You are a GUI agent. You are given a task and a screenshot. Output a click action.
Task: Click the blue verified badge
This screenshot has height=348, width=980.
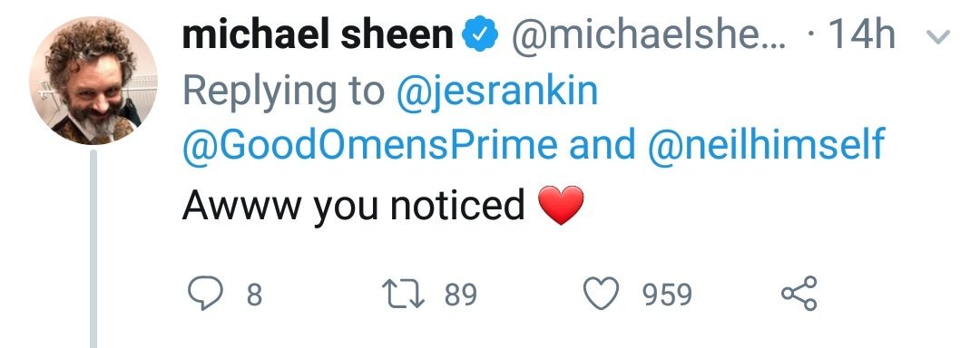pyautogui.click(x=480, y=36)
